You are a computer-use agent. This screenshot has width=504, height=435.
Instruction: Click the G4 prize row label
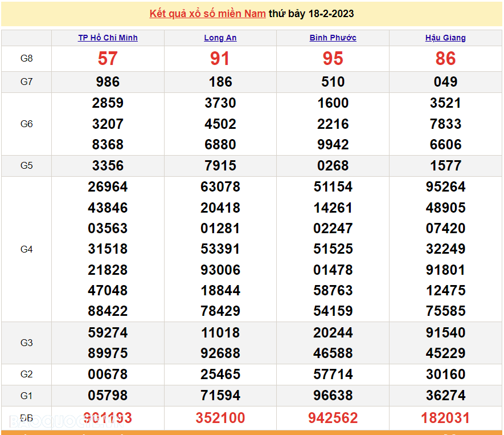[x=27, y=249]
